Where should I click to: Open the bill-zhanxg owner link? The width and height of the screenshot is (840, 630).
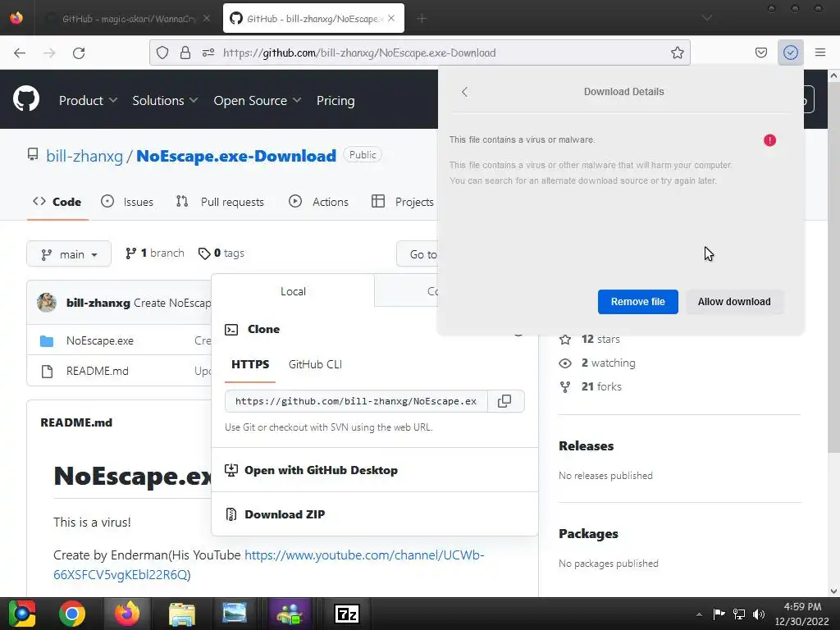point(84,156)
